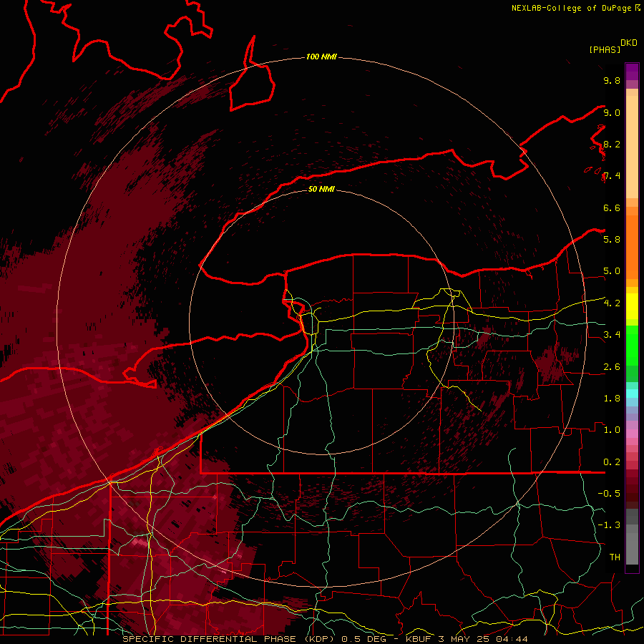The width and height of the screenshot is (644, 644).
Task: Click the -0.5 scale label
Action: coord(609,494)
